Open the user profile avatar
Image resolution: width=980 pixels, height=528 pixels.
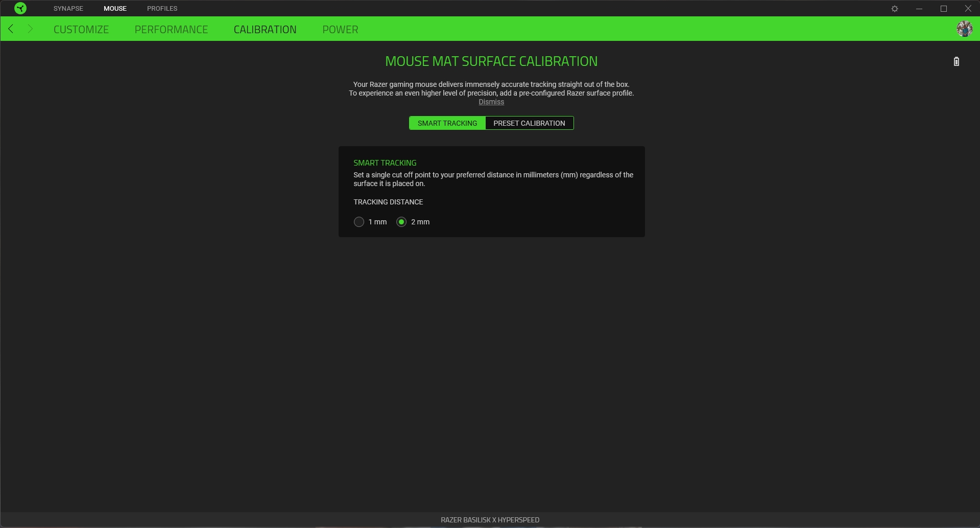[965, 29]
